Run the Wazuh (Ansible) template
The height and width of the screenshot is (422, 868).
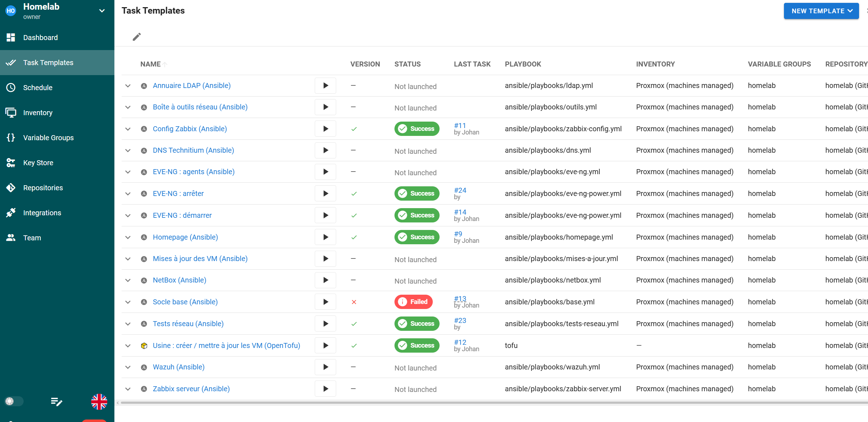(325, 367)
